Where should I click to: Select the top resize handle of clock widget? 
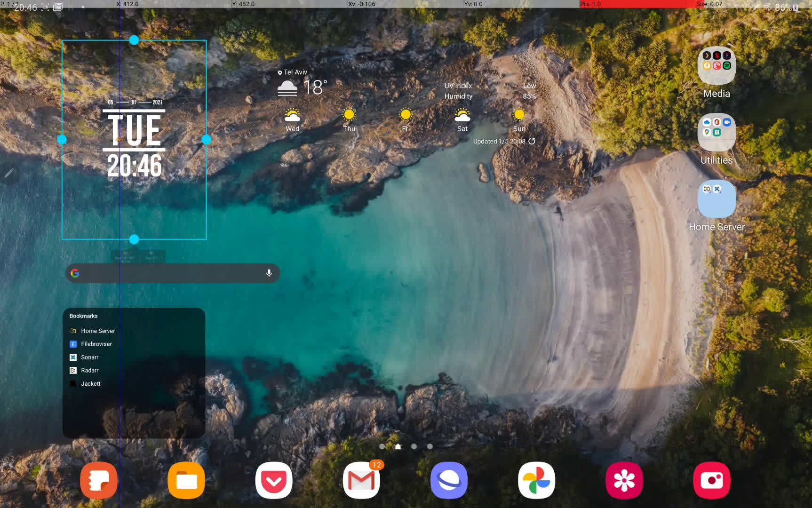pyautogui.click(x=134, y=40)
